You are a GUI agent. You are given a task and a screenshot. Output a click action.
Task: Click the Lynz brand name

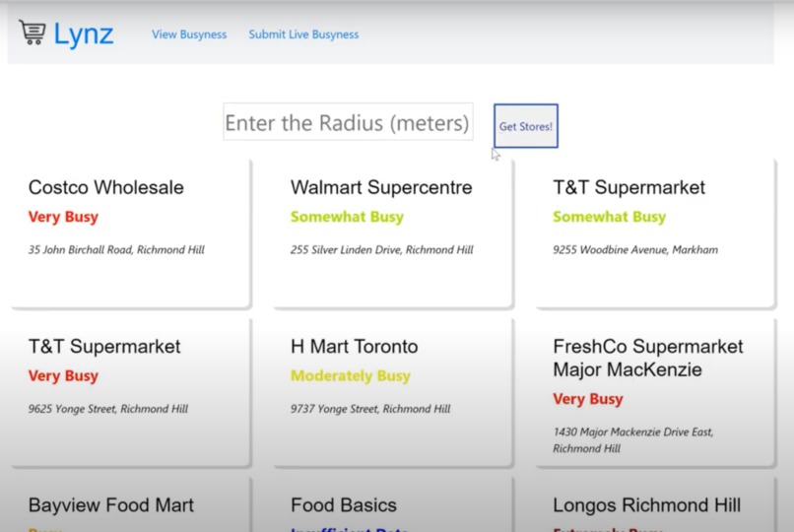coord(84,34)
